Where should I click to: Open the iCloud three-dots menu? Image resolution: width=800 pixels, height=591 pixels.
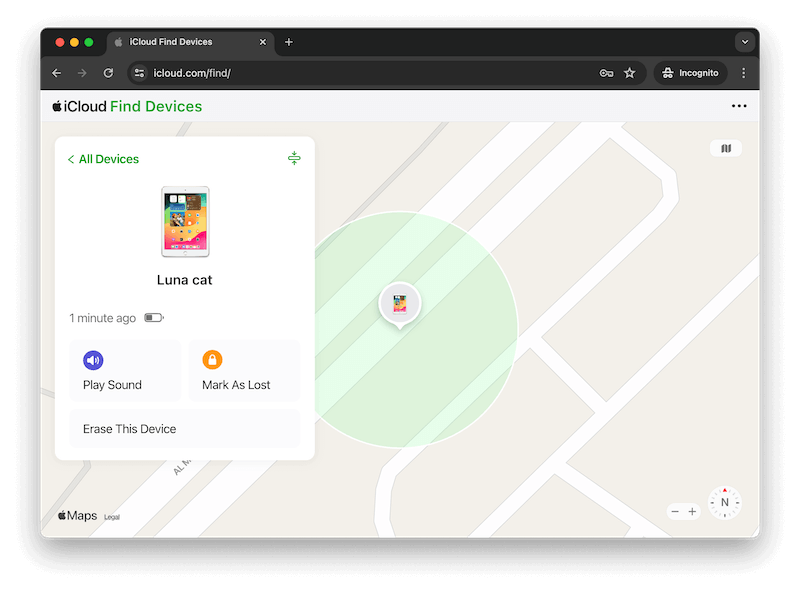[x=739, y=106]
